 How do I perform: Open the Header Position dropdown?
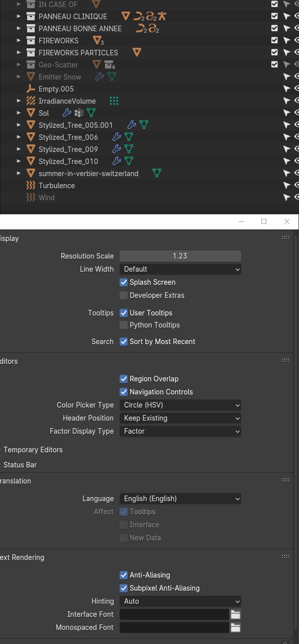click(180, 418)
